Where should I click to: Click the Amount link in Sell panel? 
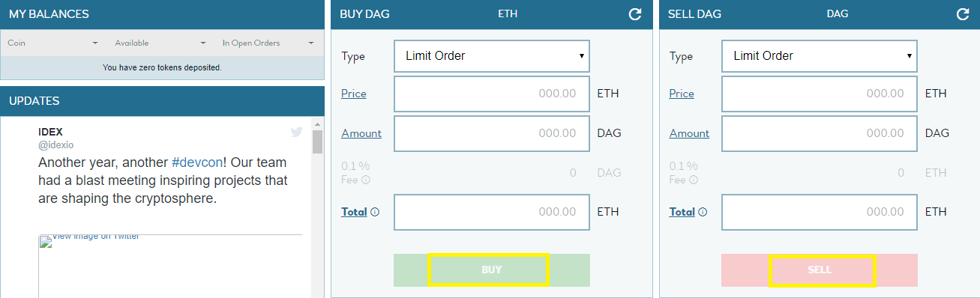tap(689, 133)
